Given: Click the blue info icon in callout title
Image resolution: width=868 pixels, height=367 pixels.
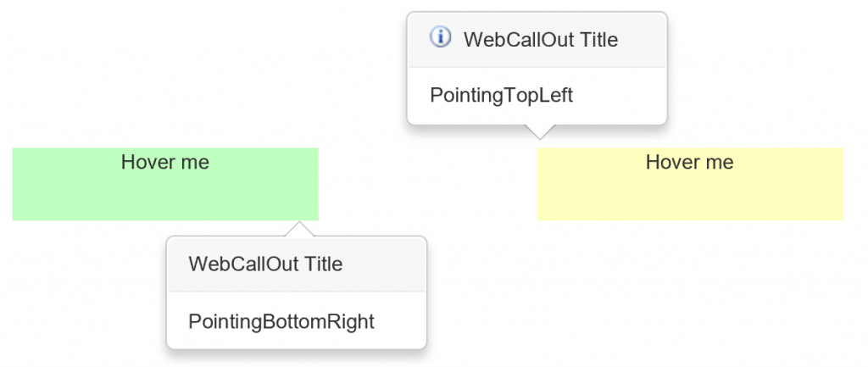Looking at the screenshot, I should pos(441,37).
